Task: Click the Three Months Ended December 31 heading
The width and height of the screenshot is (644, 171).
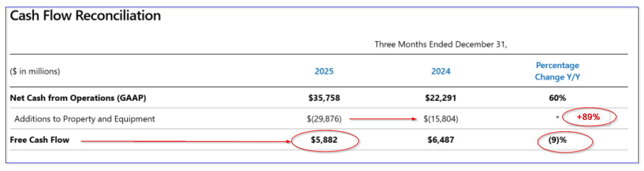Action: pos(441,44)
